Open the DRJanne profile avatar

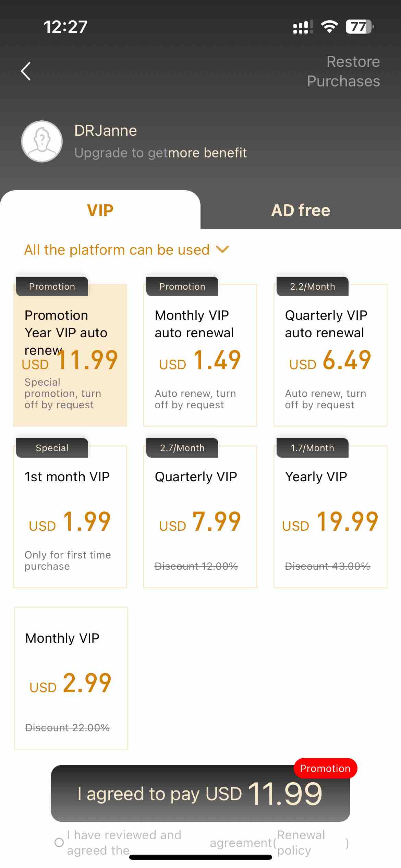(x=42, y=141)
